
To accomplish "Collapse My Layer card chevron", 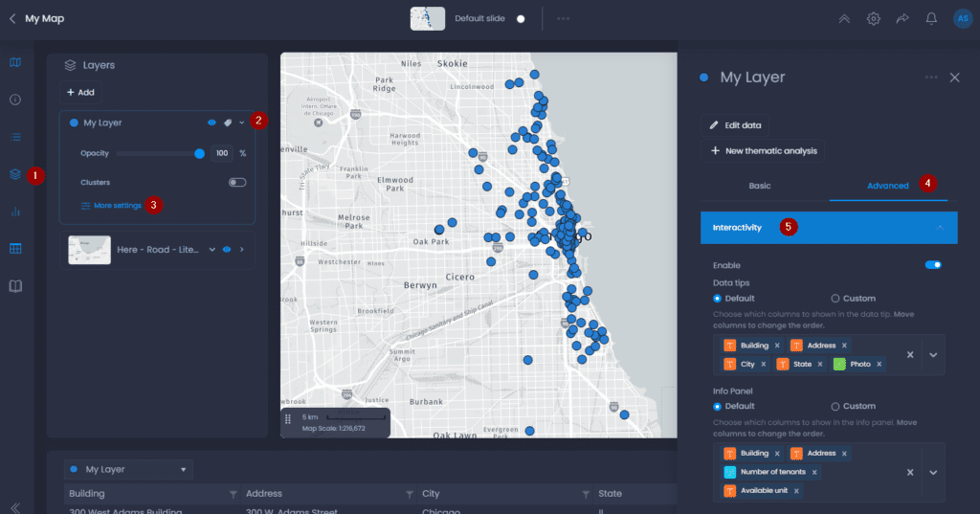I will click(242, 123).
